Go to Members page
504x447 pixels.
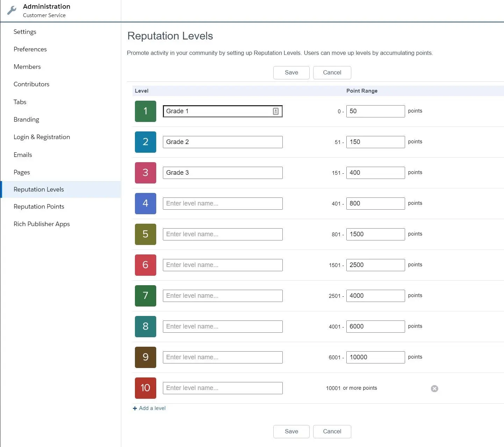click(27, 67)
